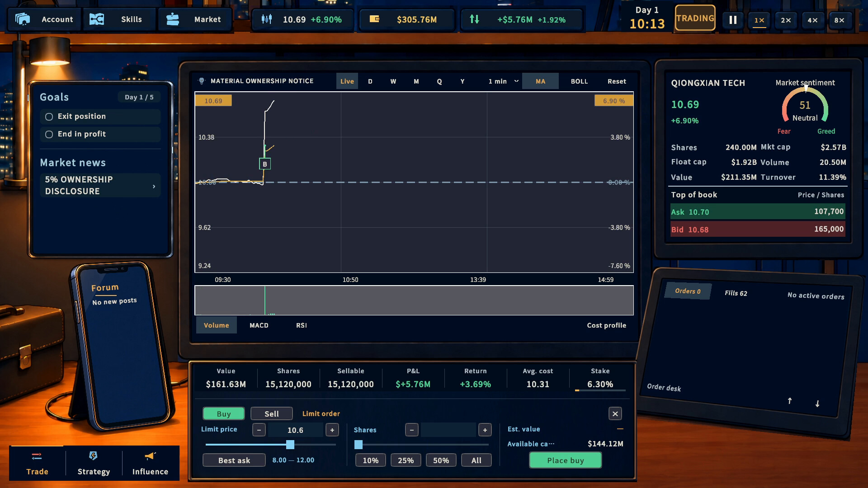Expand the 5% Ownership Disclosure news
868x488 pixels.
click(100, 185)
